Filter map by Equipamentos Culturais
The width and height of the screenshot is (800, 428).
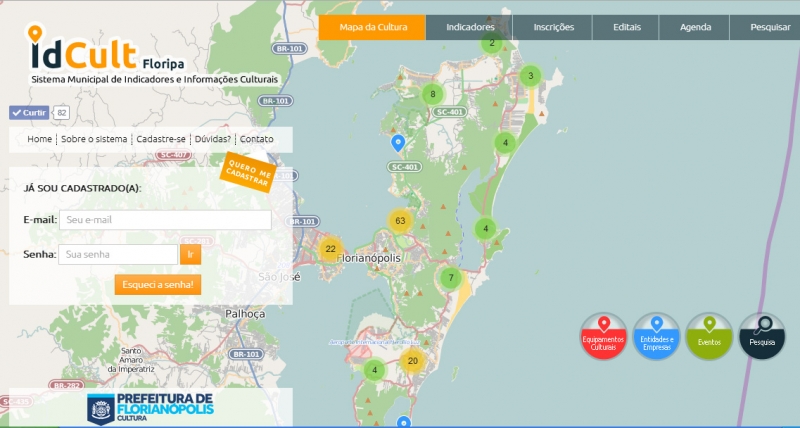pyautogui.click(x=604, y=336)
